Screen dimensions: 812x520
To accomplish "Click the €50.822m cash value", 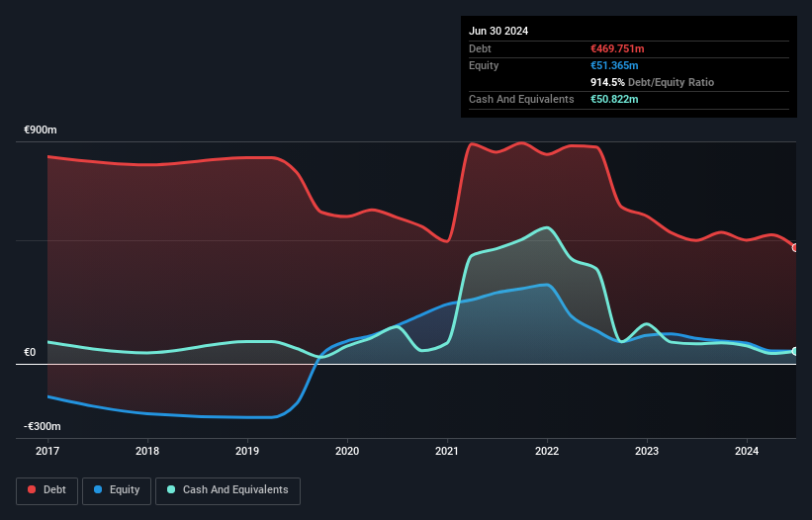I will coord(614,99).
